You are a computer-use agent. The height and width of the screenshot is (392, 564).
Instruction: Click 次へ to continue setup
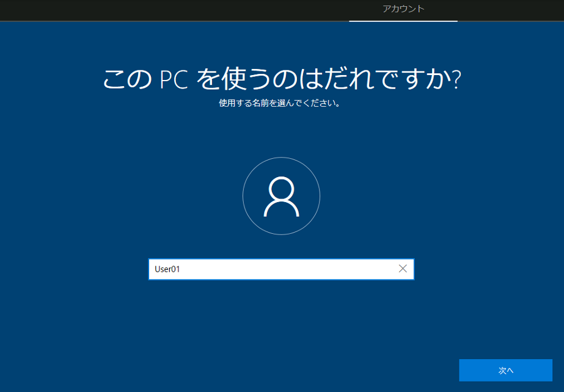(505, 370)
